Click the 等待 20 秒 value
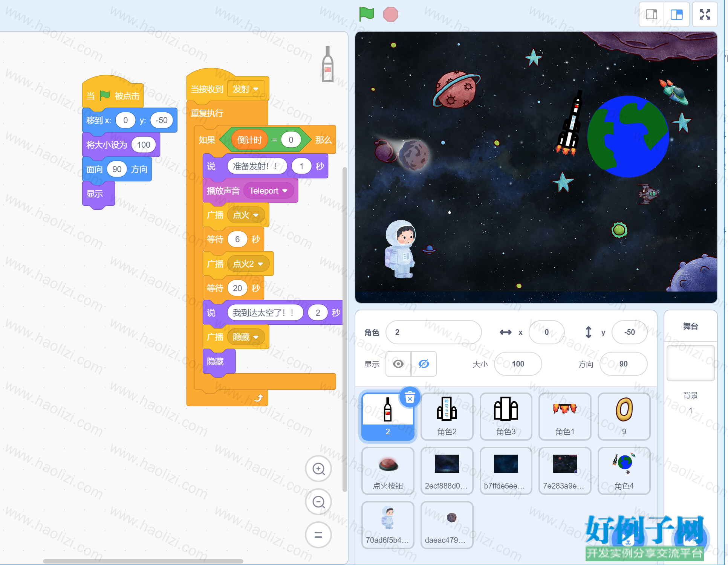728x565 pixels. [x=237, y=288]
